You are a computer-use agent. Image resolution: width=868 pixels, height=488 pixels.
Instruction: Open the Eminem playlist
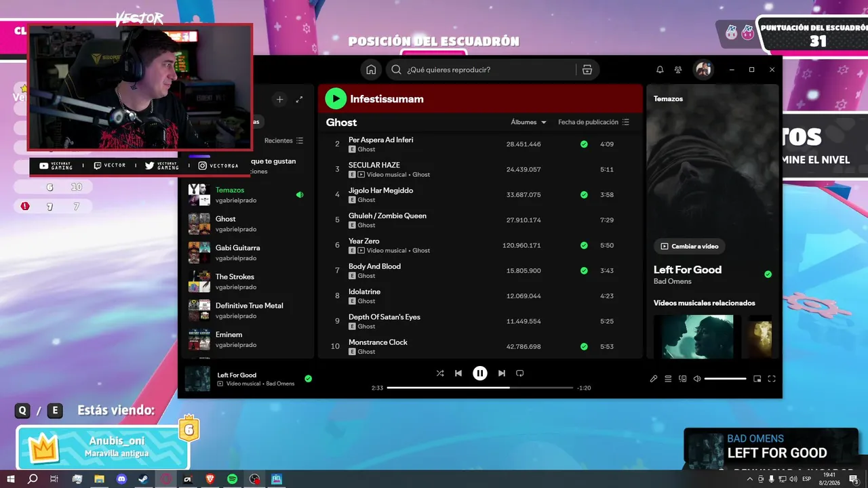click(x=245, y=340)
